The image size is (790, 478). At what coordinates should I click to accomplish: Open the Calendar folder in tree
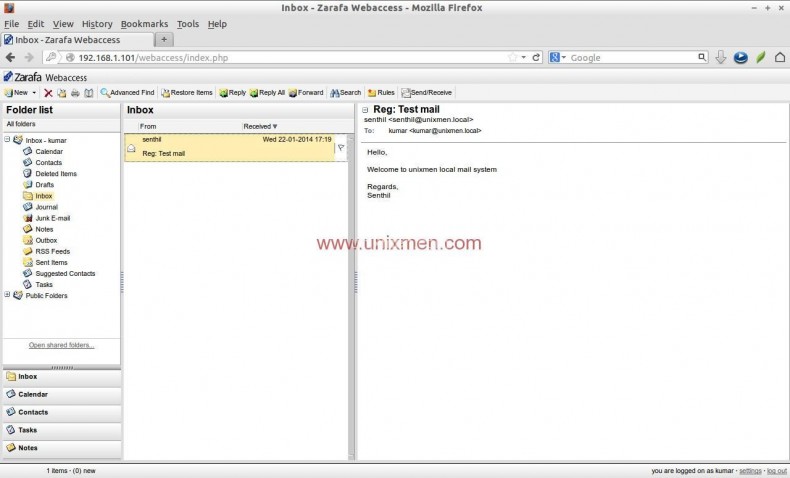pyautogui.click(x=49, y=151)
